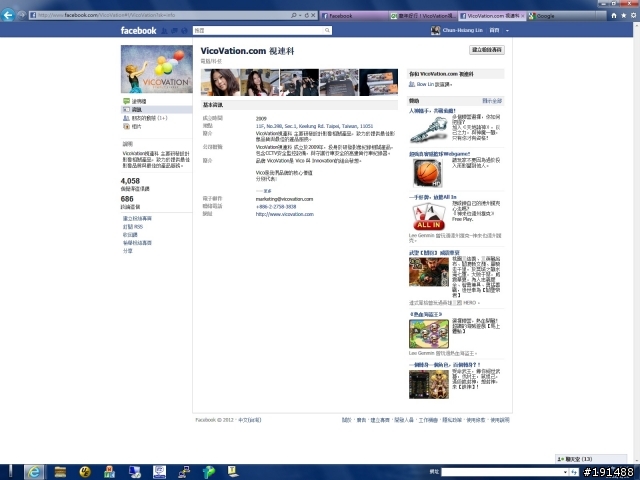Click the stop (X) icon in address bar
The image size is (640, 480).
coord(313,15)
